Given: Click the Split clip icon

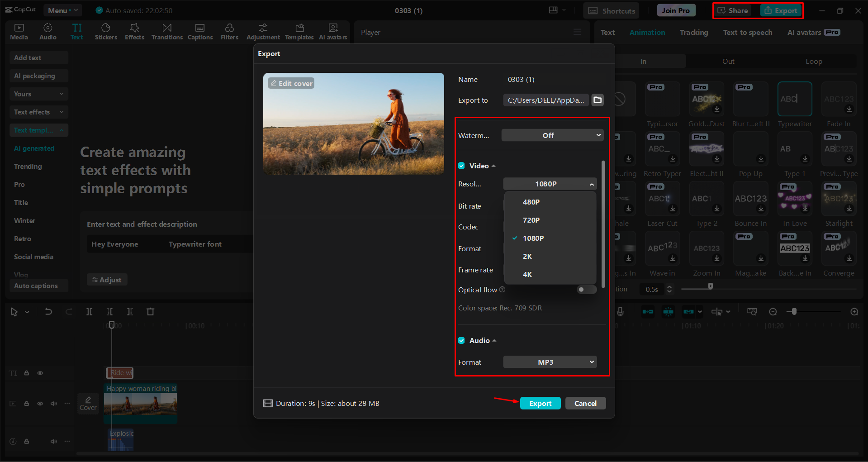Looking at the screenshot, I should (x=89, y=311).
